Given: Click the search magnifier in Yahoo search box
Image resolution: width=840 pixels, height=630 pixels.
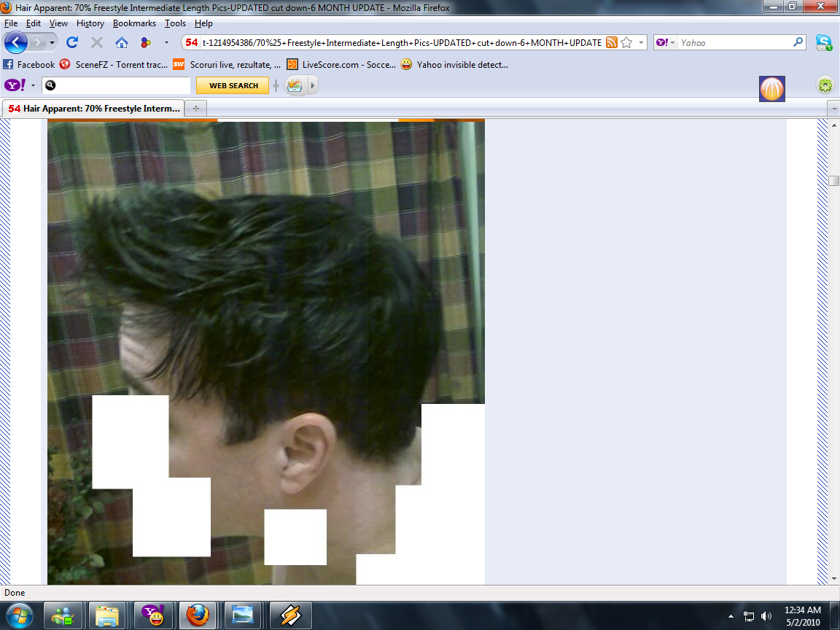Looking at the screenshot, I should click(x=798, y=42).
